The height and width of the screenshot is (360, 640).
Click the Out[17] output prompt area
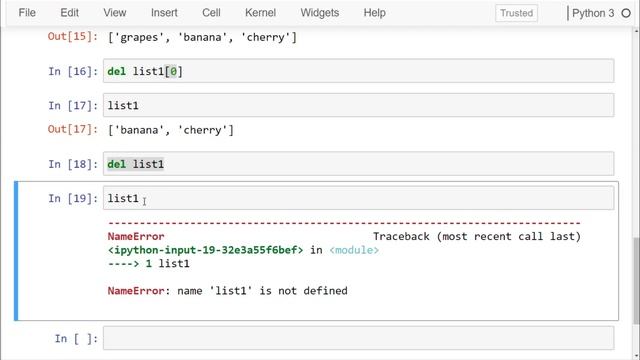coord(73,129)
